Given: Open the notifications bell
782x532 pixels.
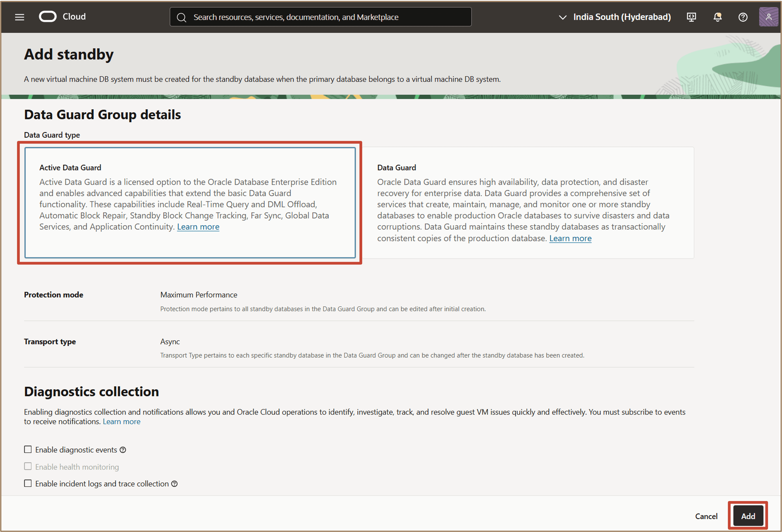Looking at the screenshot, I should pos(717,17).
